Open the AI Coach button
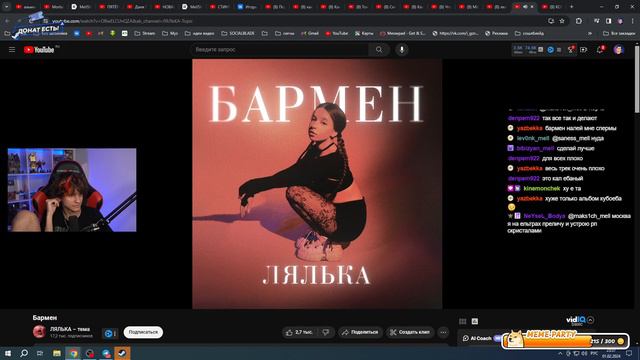Viewport: 640px width, 360px height. pos(477,338)
